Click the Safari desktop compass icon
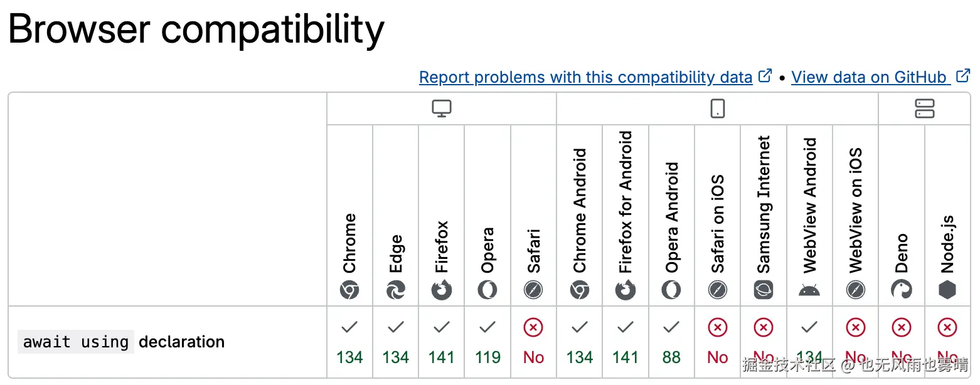This screenshot has height=385, width=980. pos(533,290)
